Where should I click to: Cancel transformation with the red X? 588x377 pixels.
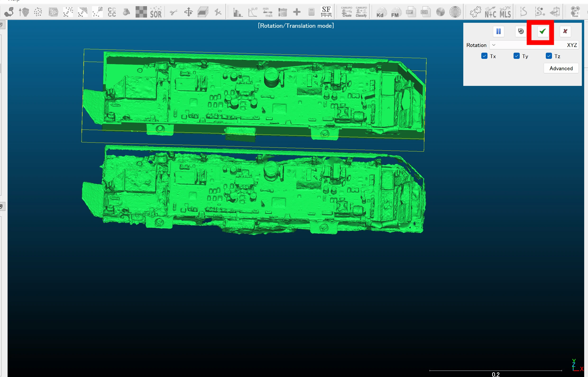click(x=565, y=31)
